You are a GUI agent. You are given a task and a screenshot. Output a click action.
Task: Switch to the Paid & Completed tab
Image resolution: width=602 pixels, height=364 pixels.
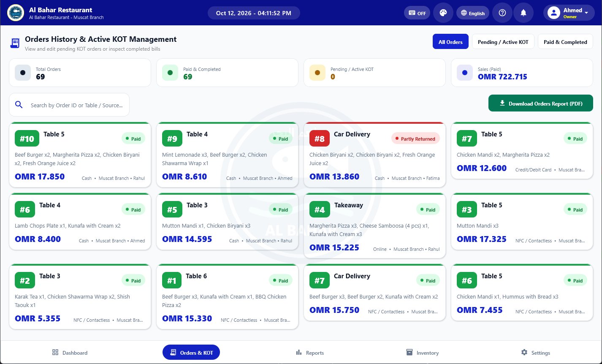(565, 42)
